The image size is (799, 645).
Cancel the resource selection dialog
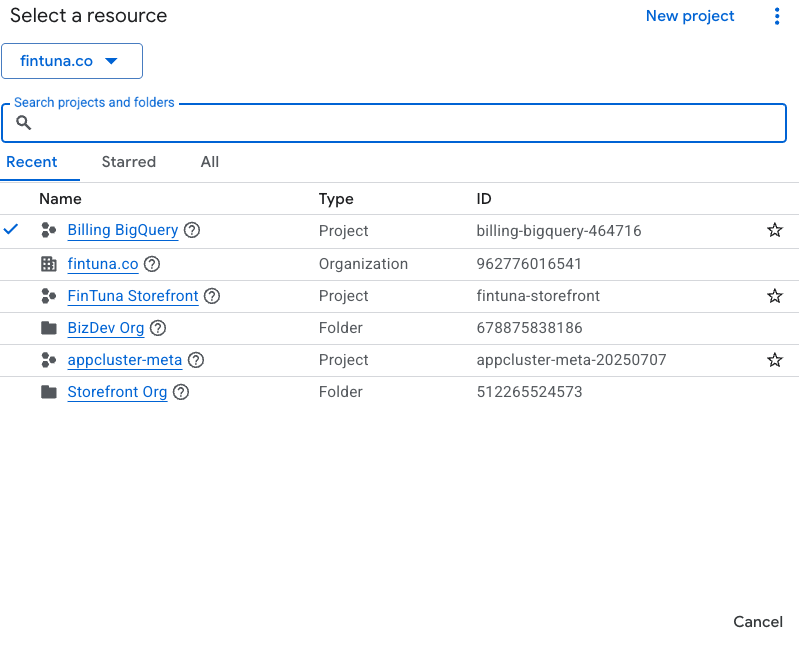(758, 622)
